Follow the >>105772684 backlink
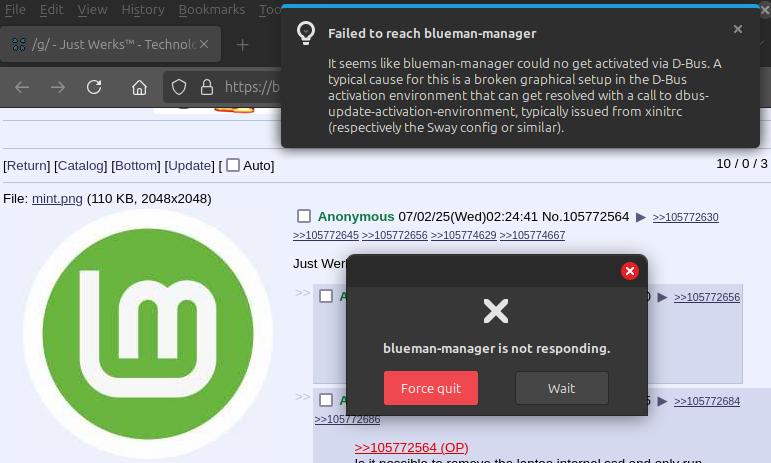Viewport: 771px width, 463px height. 707,402
